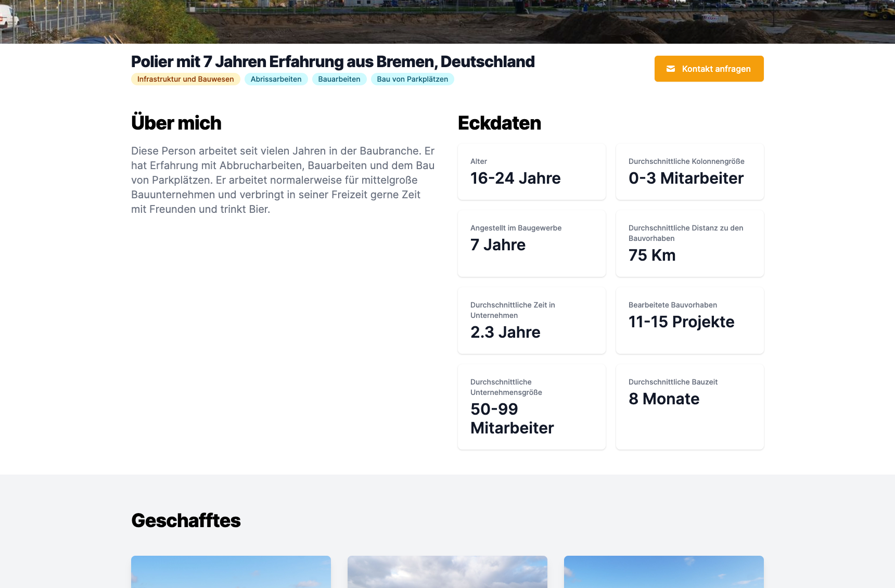
Task: Select the Alter card showing 16-24 Jahre
Action: (532, 172)
